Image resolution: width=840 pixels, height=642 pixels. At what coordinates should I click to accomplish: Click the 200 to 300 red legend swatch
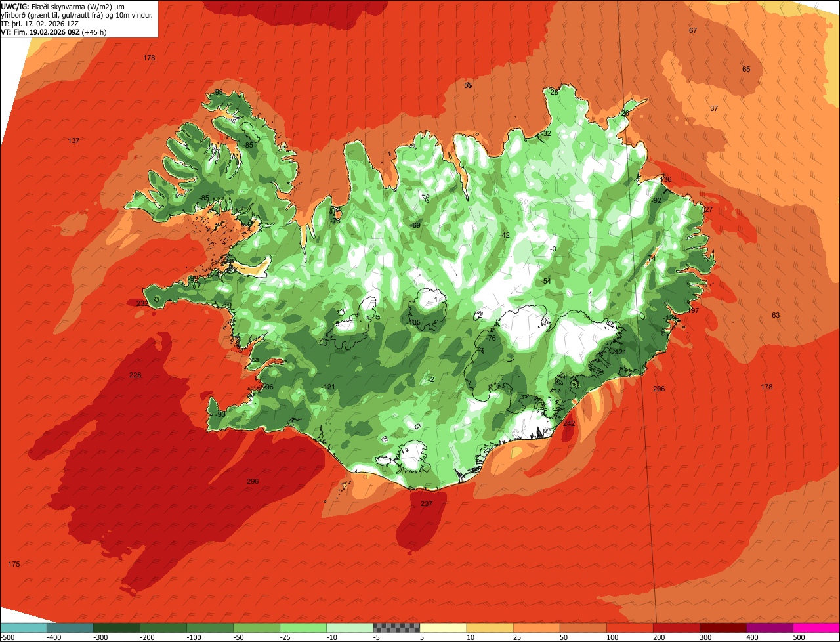(676, 628)
